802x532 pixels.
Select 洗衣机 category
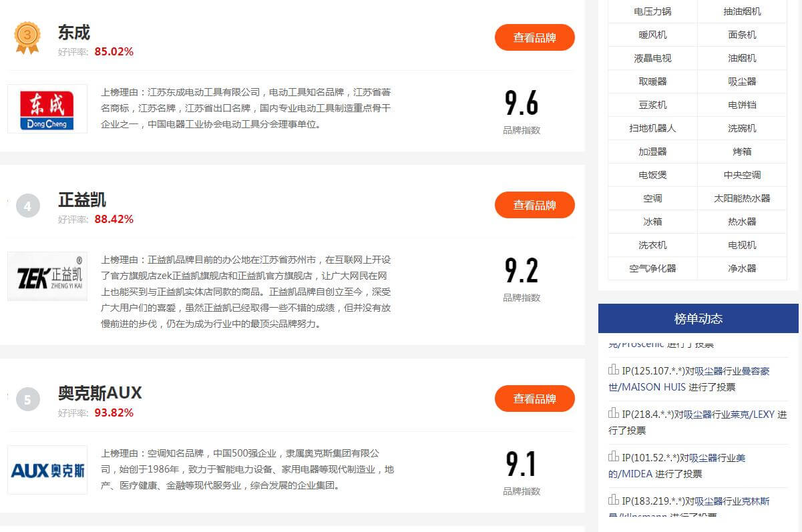652,245
